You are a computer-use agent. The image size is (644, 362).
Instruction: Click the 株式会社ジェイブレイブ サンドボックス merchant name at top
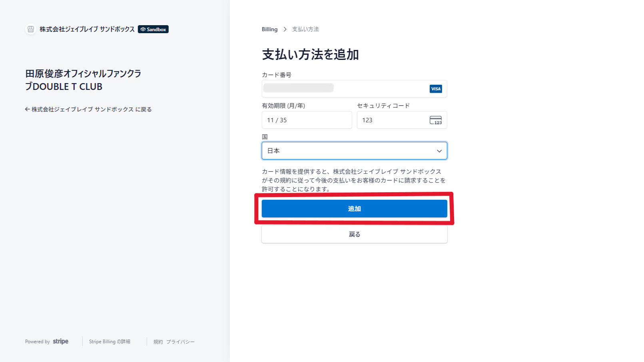coord(87,29)
